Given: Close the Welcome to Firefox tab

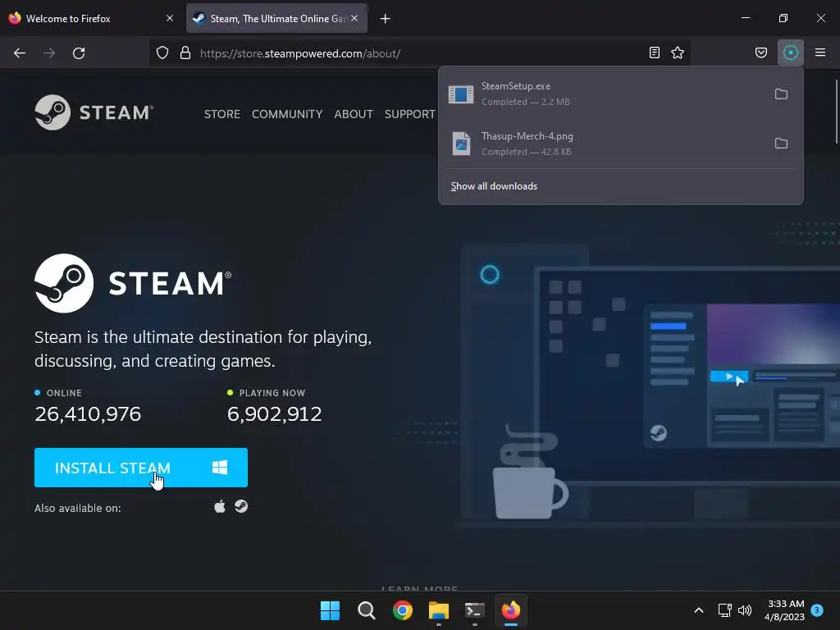Looking at the screenshot, I should [x=170, y=18].
